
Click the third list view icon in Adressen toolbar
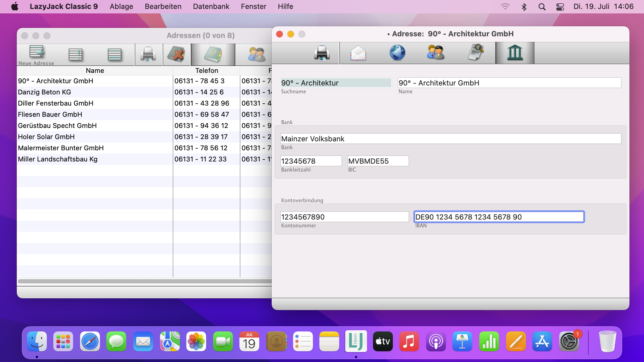115,54
